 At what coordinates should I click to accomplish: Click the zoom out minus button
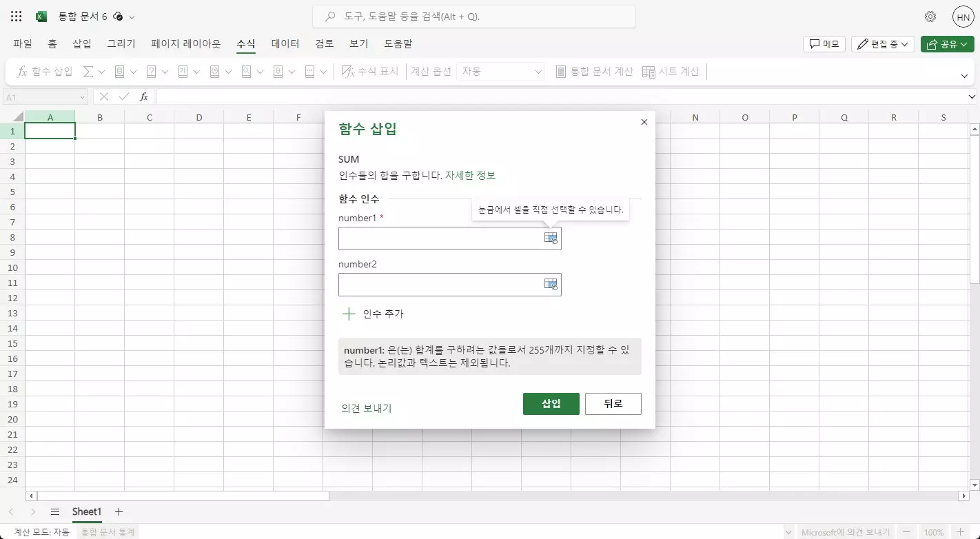click(906, 532)
